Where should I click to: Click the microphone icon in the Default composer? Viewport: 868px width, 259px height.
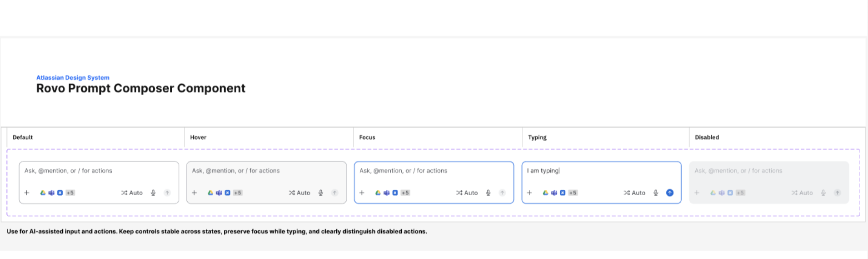pyautogui.click(x=153, y=193)
